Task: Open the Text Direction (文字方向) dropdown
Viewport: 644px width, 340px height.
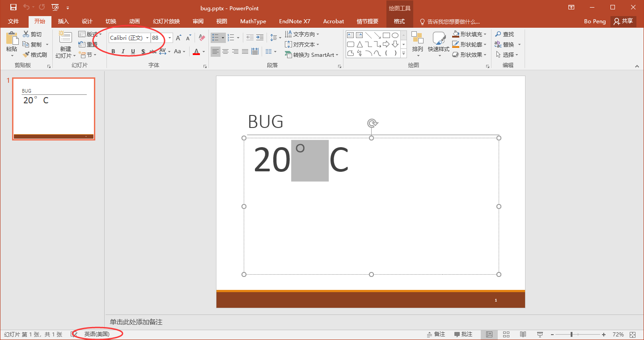Action: (302, 34)
